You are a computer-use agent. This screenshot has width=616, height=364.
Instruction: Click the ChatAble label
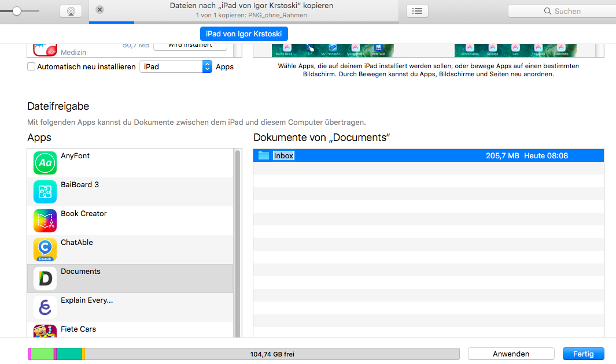click(x=77, y=243)
